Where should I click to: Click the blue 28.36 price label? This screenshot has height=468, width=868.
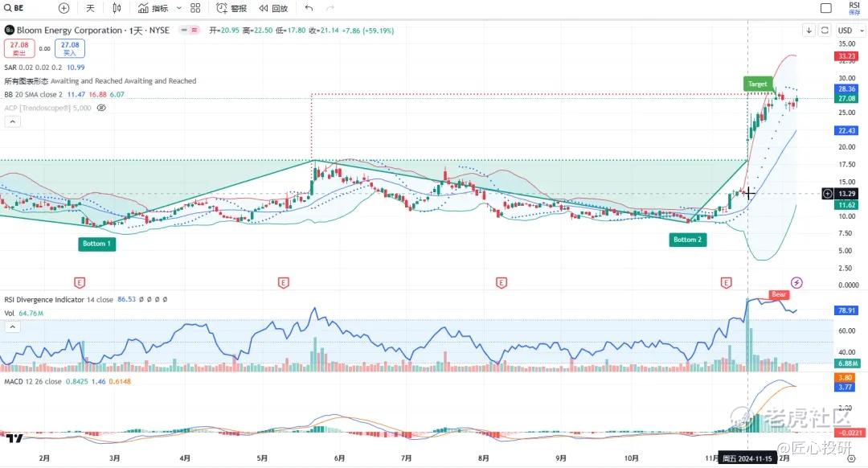[x=846, y=88]
